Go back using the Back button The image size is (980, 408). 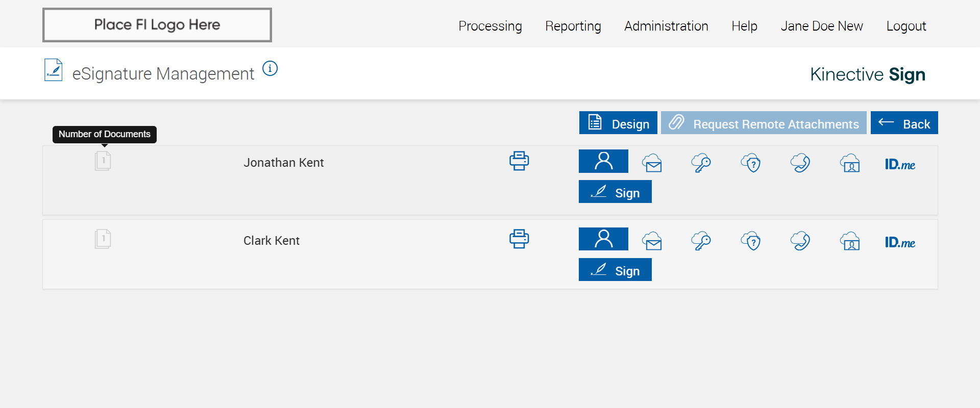pos(904,123)
